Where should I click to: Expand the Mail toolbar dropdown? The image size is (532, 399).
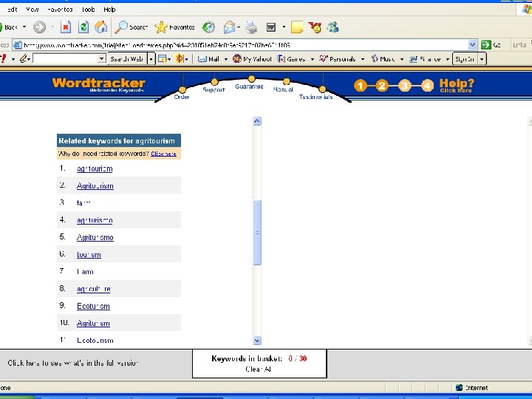pyautogui.click(x=225, y=59)
